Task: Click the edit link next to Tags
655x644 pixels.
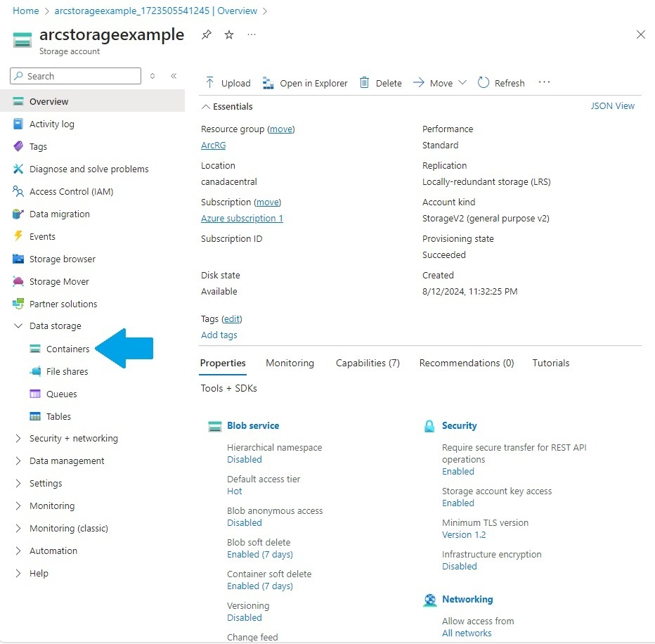Action: click(x=232, y=319)
